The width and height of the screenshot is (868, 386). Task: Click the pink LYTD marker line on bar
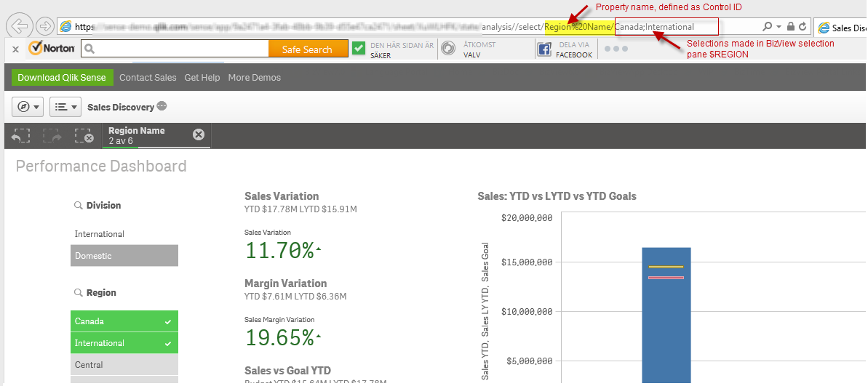666,278
